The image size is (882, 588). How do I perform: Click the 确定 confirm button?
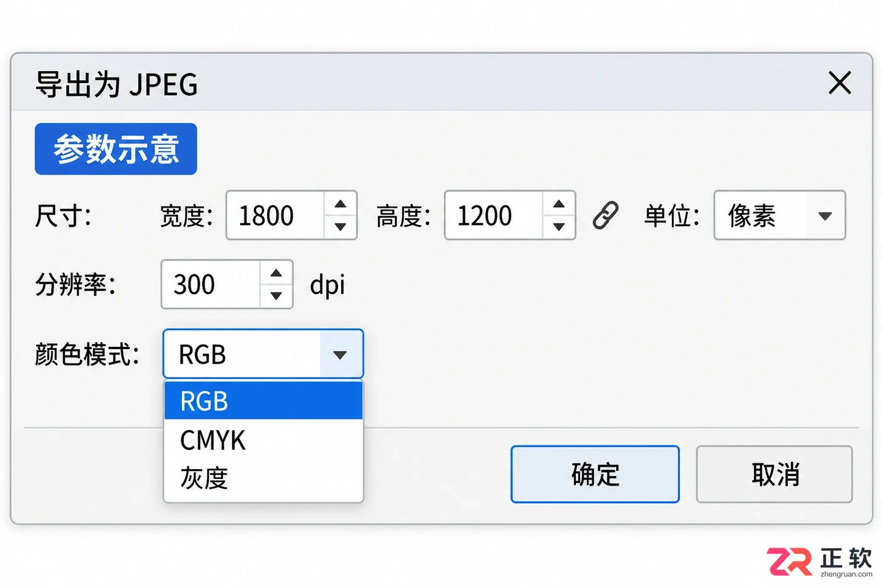(595, 474)
